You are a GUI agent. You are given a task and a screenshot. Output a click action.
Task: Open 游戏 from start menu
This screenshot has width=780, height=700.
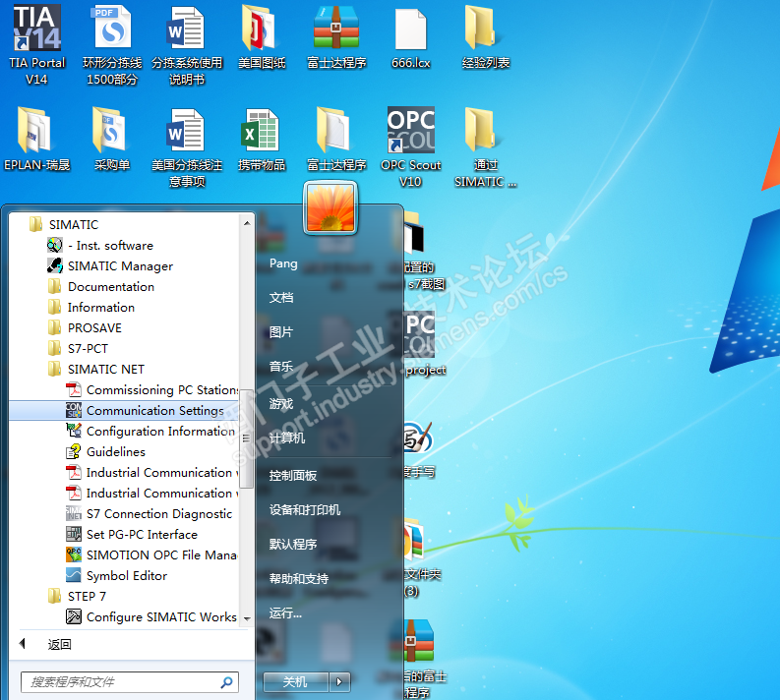(281, 404)
